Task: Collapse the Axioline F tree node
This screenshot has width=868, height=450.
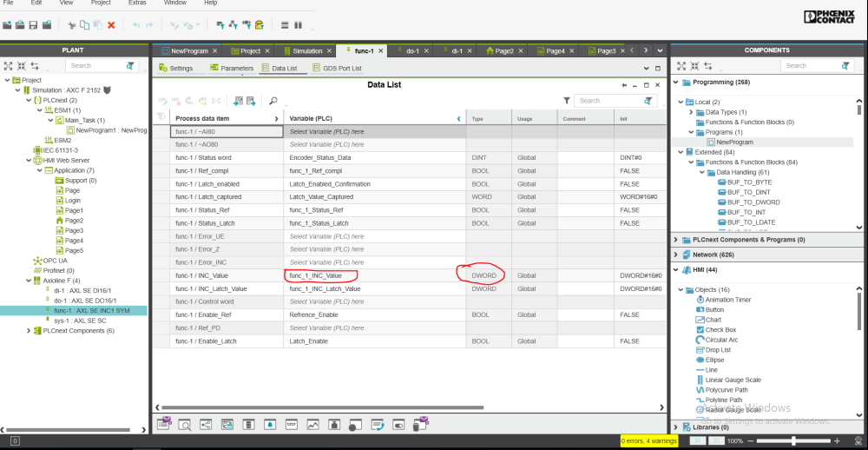Action: click(29, 281)
